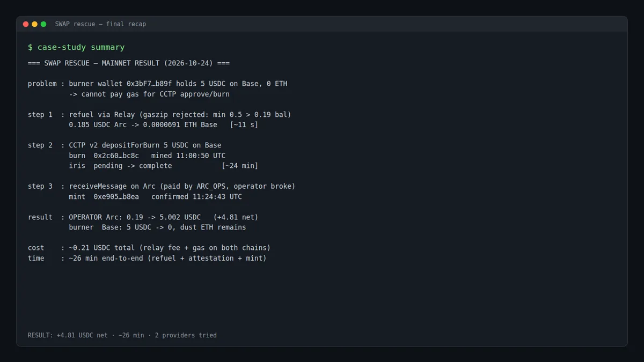Click the "confirmed 11:24:43 UTC" timestamp
This screenshot has width=644, height=362.
click(197, 197)
